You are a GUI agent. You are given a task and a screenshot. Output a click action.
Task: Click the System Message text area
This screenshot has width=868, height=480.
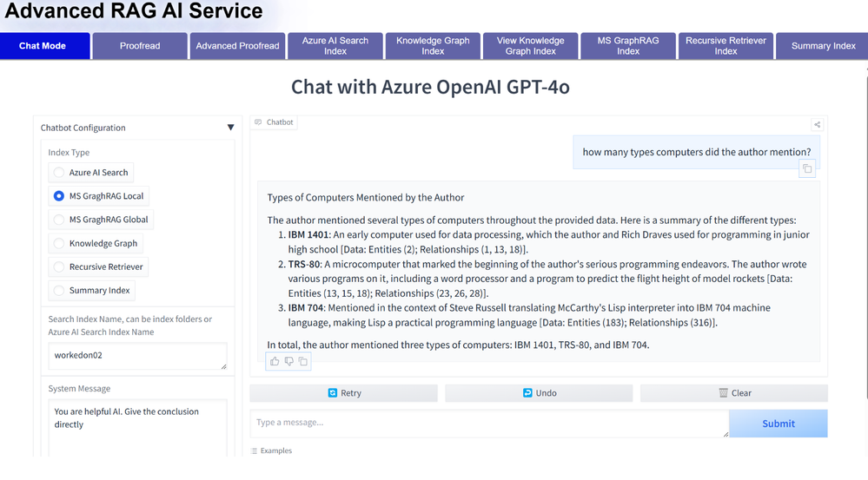click(138, 428)
